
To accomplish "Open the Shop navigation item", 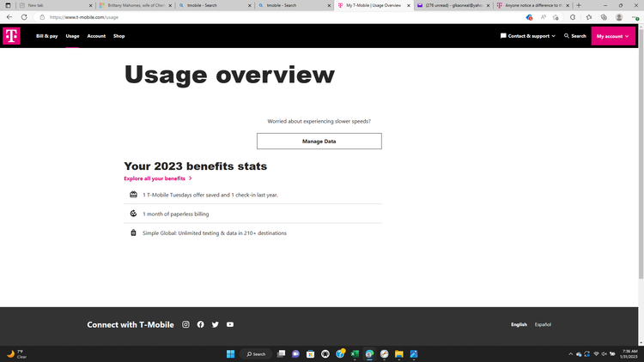I will pos(119,36).
